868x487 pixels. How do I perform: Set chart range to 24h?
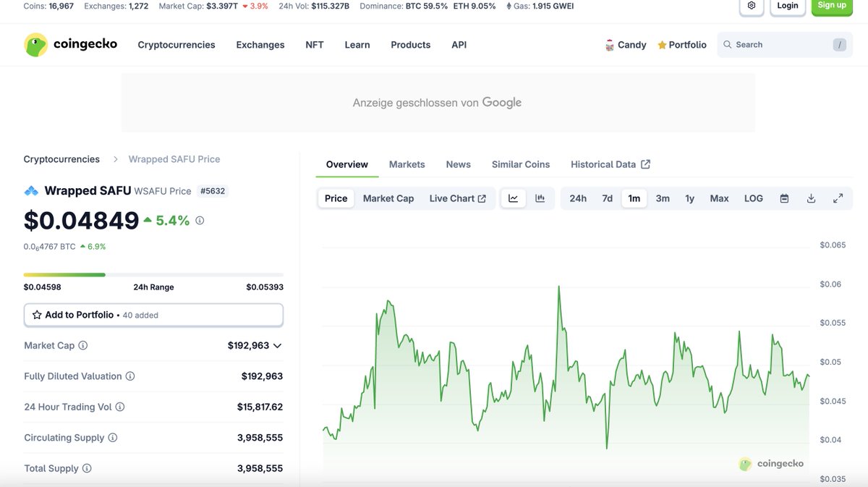[x=578, y=198]
